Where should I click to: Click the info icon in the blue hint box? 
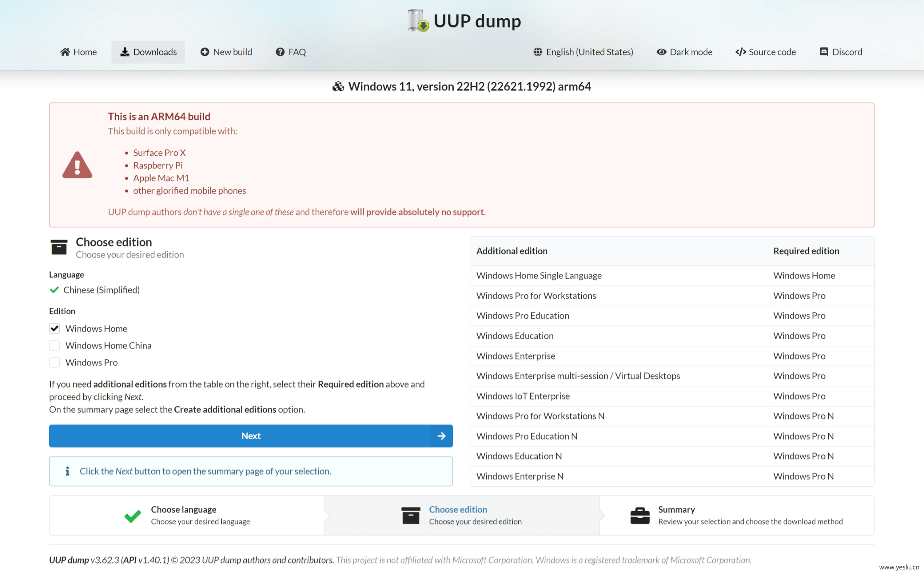(67, 471)
